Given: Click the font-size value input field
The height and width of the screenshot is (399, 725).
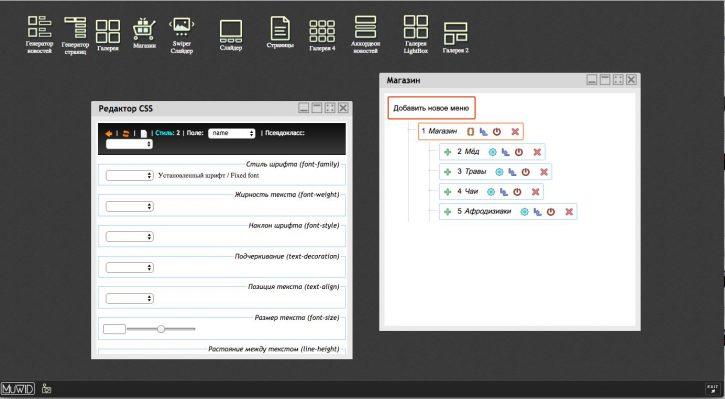Looking at the screenshot, I should pyautogui.click(x=114, y=329).
